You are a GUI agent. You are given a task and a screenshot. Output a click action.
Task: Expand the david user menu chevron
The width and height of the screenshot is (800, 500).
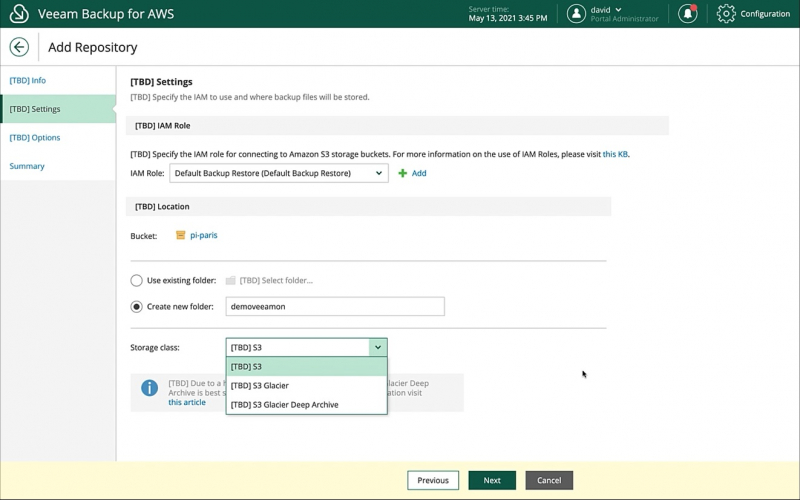point(618,10)
